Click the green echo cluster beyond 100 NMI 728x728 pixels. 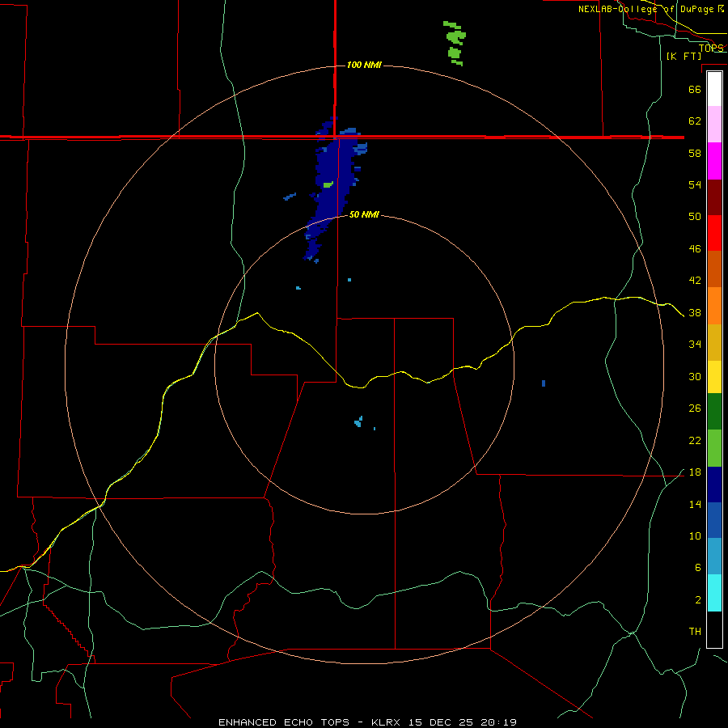455,43
